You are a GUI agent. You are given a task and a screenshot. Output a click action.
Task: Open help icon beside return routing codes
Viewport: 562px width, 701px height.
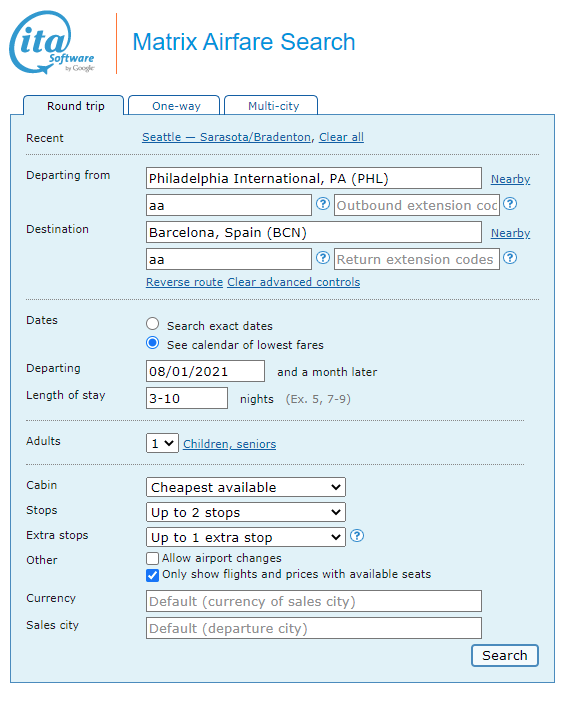323,258
